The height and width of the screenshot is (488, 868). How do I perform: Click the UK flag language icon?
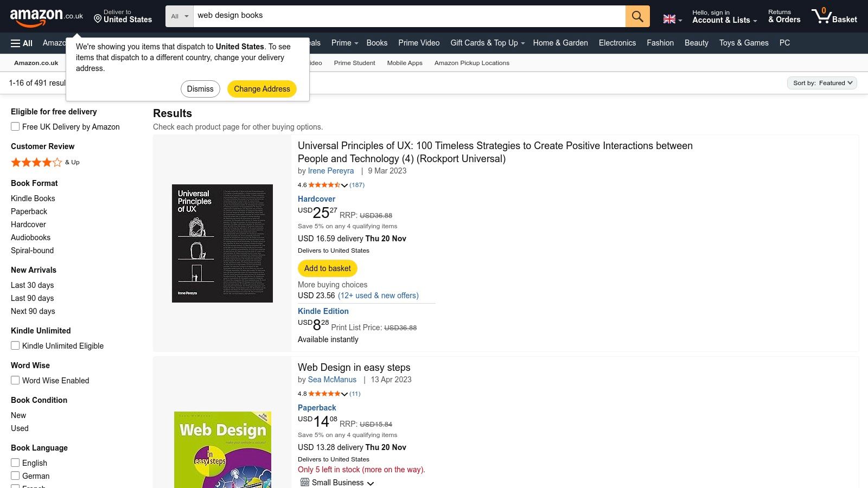click(x=669, y=18)
